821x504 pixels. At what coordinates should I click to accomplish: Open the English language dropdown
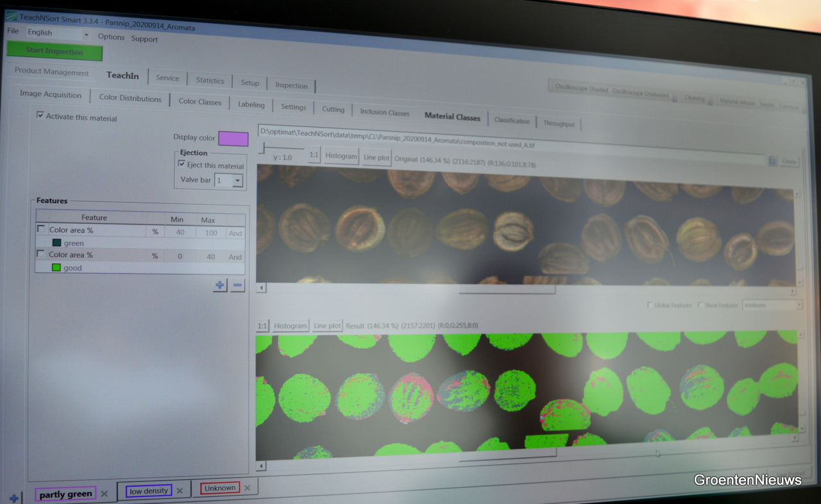pyautogui.click(x=86, y=34)
